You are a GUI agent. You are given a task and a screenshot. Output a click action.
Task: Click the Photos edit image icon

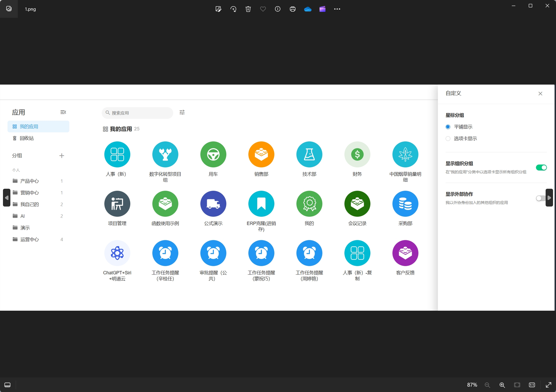pyautogui.click(x=218, y=9)
